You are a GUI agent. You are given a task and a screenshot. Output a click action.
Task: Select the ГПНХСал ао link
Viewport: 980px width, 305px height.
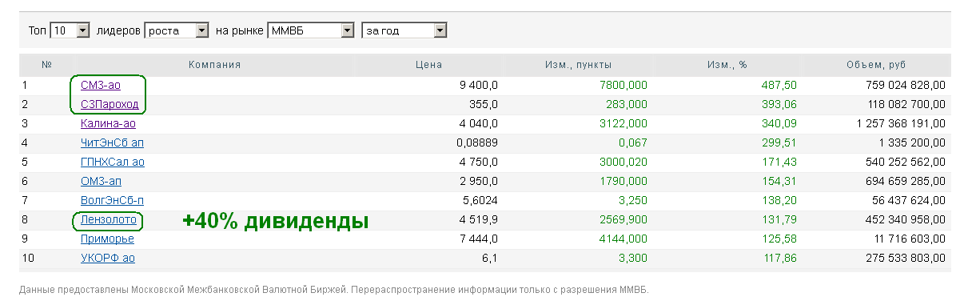point(113,162)
